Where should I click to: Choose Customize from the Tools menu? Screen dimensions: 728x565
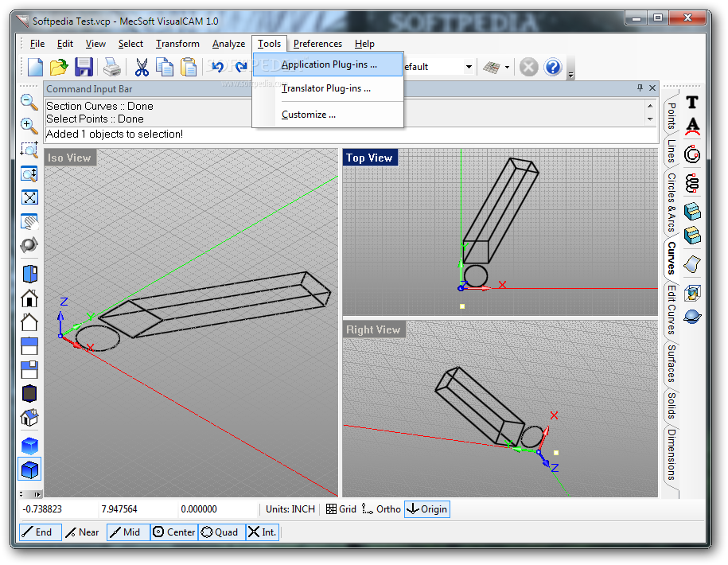click(x=328, y=115)
